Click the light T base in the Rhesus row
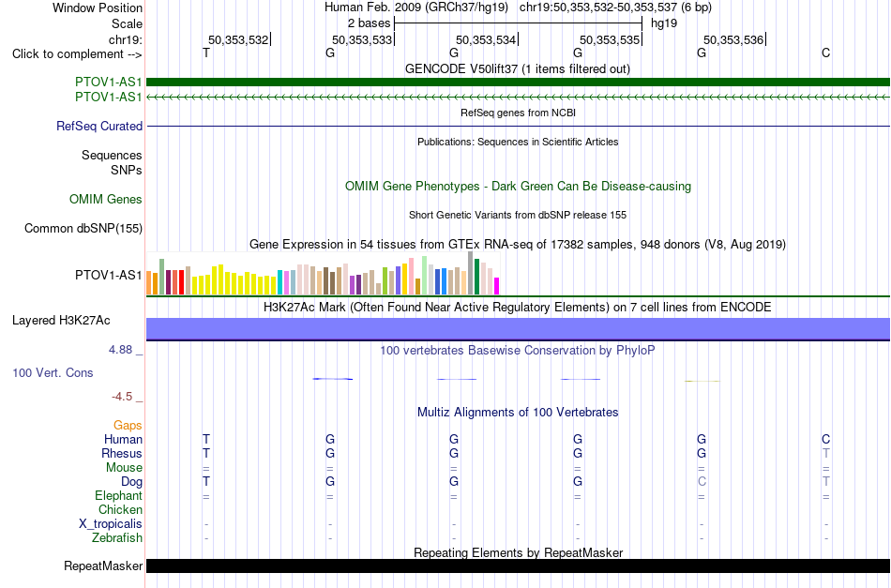Screen dimensions: 891x588 click(825, 453)
